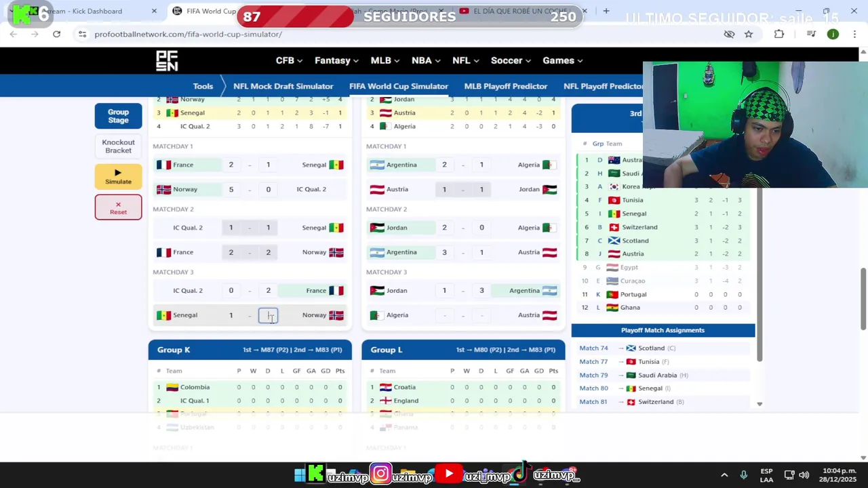Open NFL Mock Draft Simulator
This screenshot has height=488, width=868.
coord(283,86)
